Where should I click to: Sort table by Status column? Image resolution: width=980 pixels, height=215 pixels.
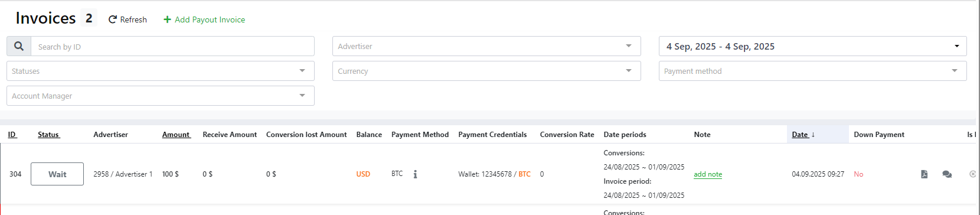click(x=48, y=135)
